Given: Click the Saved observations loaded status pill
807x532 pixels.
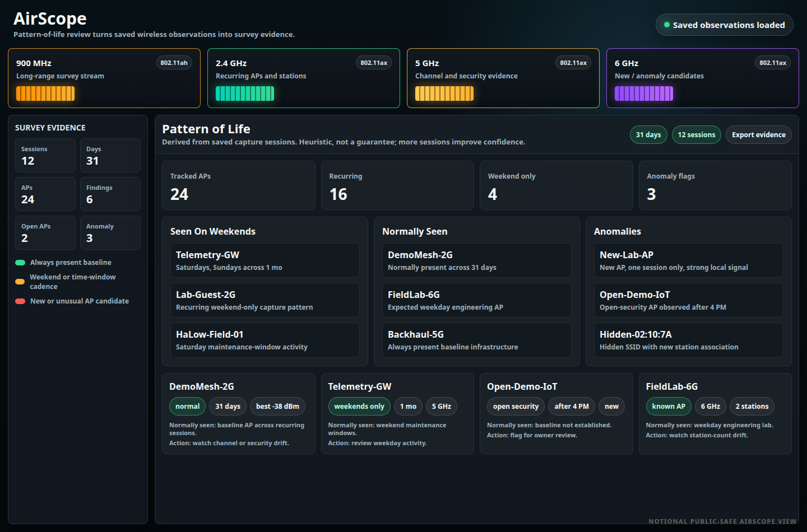Looking at the screenshot, I should coord(724,25).
